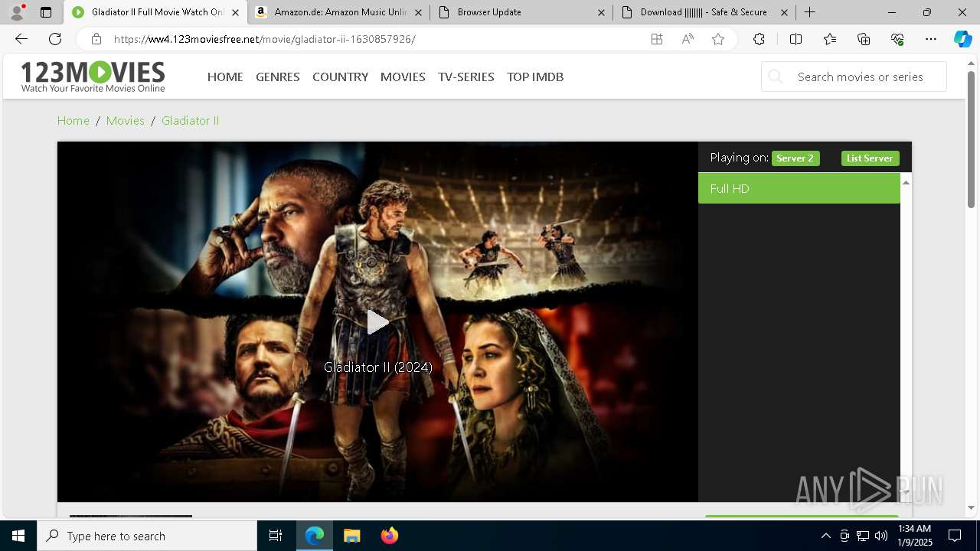Open the HOME menu item
Screen dimensions: 980x551
pyautogui.click(x=225, y=77)
